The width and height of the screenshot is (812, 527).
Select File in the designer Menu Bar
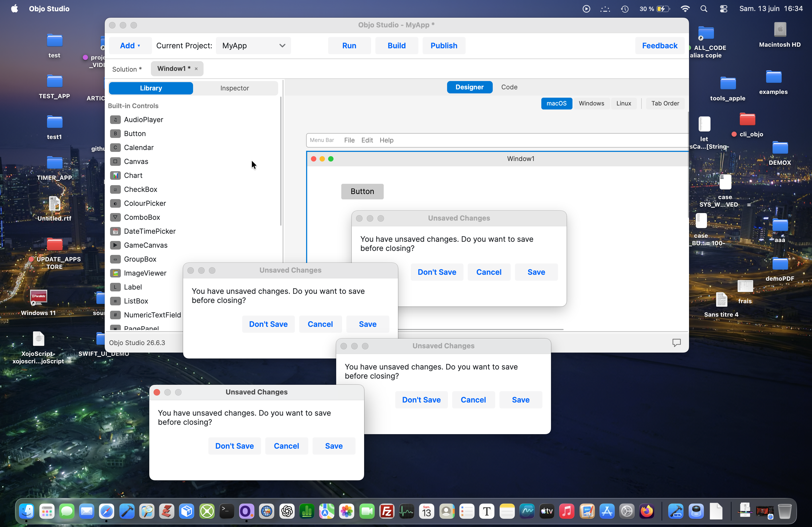pos(349,140)
